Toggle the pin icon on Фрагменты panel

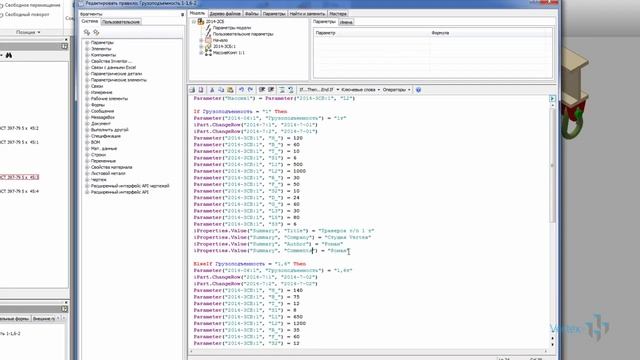point(182,15)
